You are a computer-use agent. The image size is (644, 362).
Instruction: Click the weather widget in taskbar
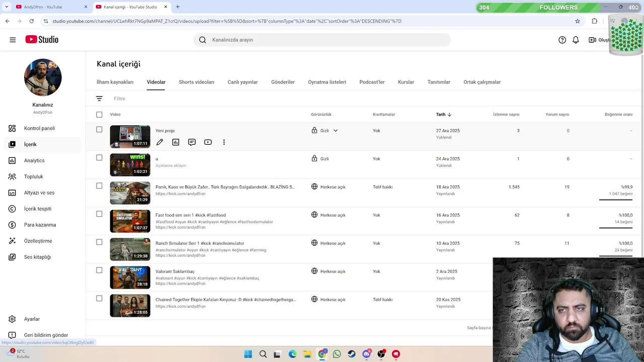20,354
